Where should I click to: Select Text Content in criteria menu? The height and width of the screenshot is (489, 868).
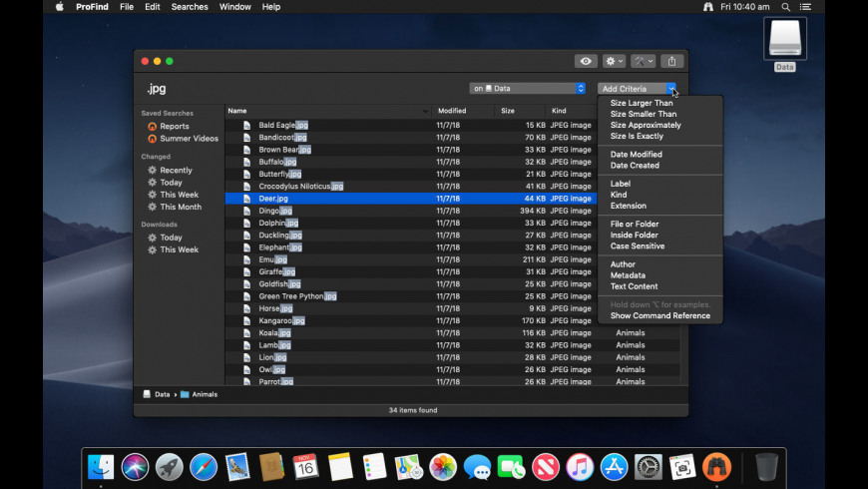click(634, 286)
